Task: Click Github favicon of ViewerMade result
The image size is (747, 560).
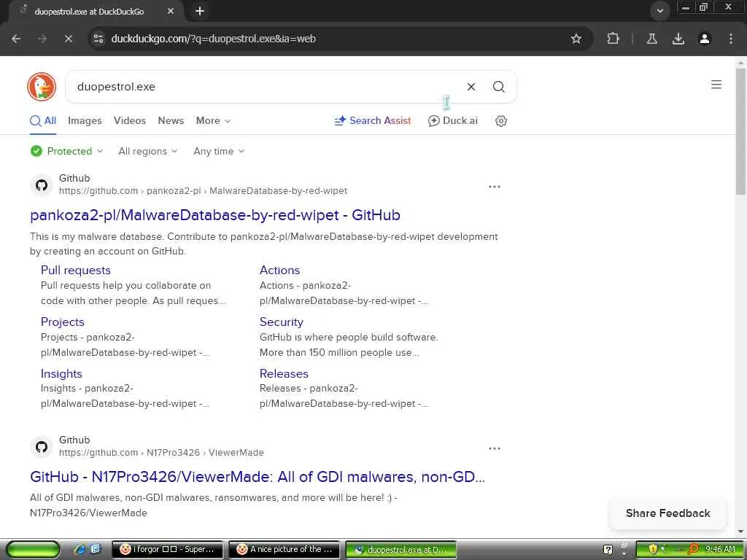Action: [x=42, y=447]
